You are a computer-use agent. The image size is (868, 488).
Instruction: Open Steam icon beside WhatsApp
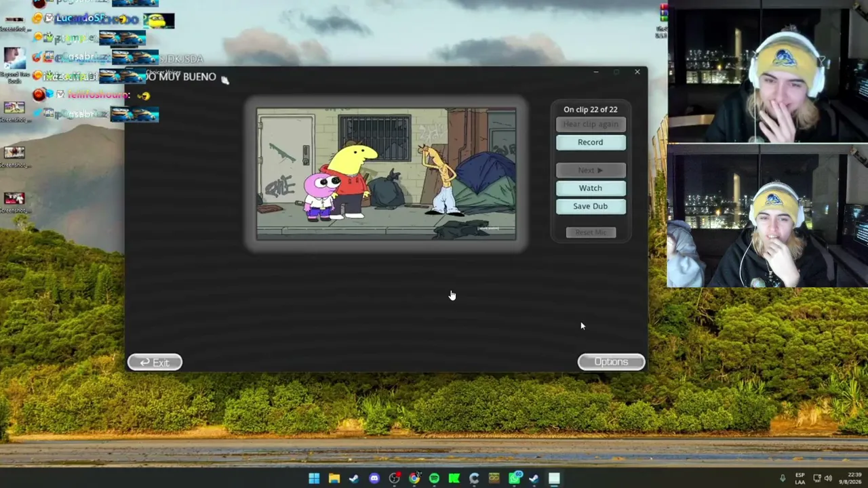(x=534, y=479)
